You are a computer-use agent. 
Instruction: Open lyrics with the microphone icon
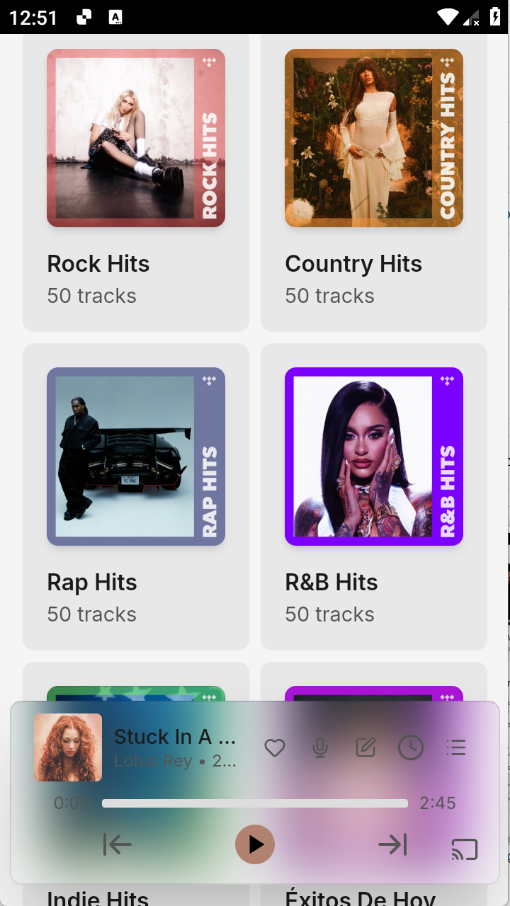pos(320,748)
